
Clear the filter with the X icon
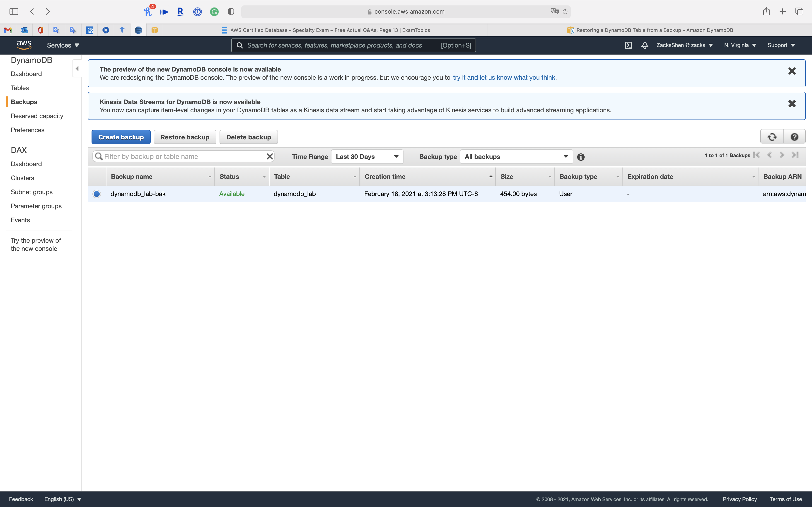pyautogui.click(x=269, y=157)
